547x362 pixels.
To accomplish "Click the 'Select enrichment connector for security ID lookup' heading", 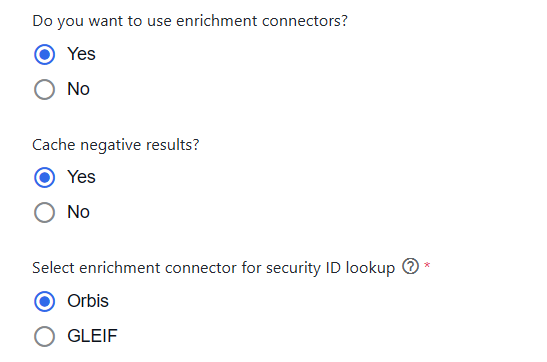I will click(x=213, y=268).
